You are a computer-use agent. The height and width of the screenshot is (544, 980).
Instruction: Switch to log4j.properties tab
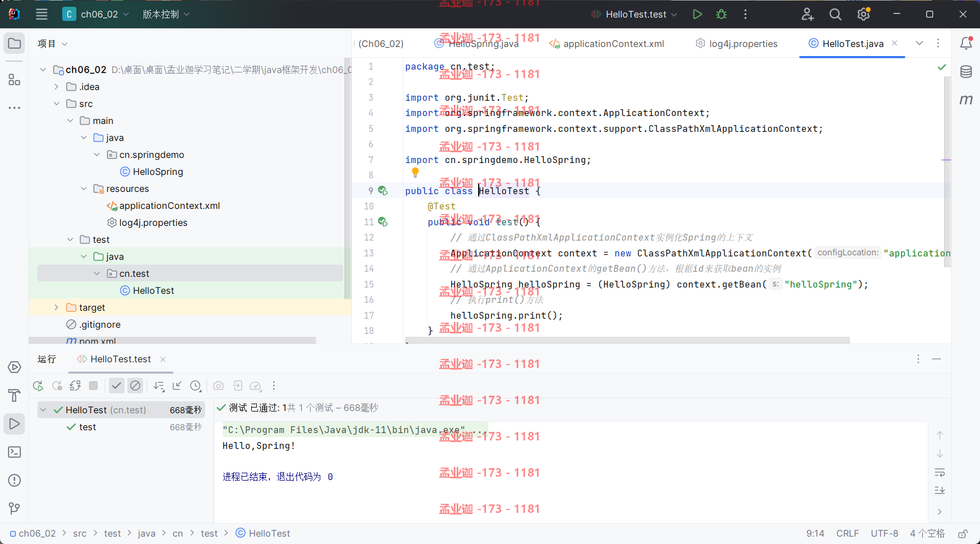click(737, 44)
